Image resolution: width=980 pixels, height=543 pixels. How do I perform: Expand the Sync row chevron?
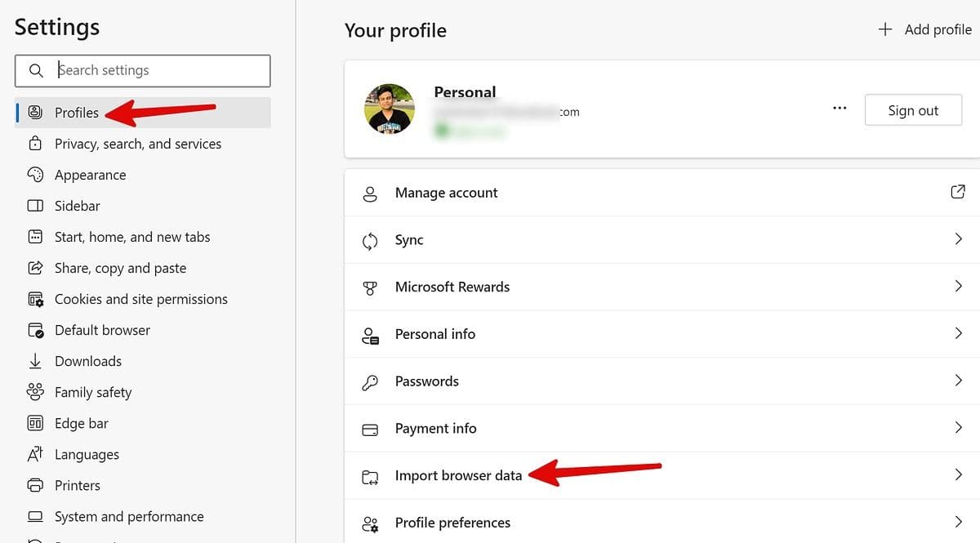tap(958, 240)
